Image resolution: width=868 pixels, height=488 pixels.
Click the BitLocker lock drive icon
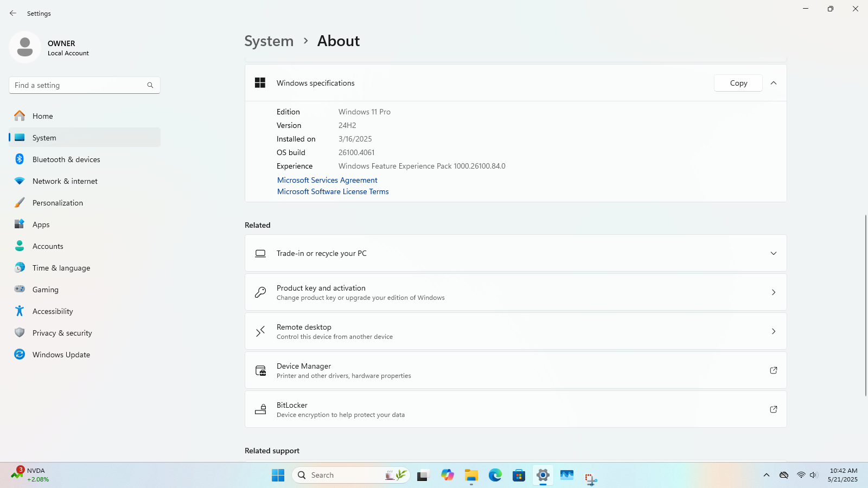point(260,409)
